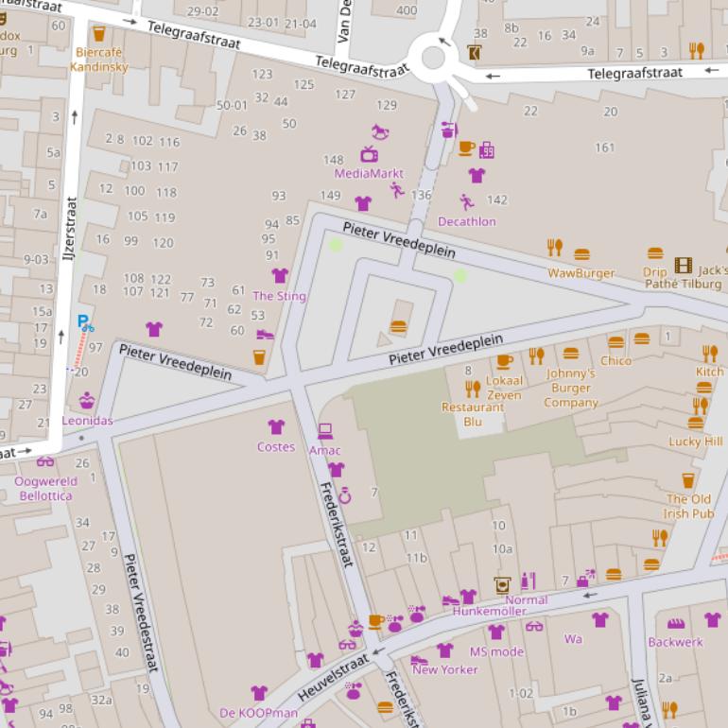
Task: Select The Old Irish Pub drink icon
Action: pos(688,480)
